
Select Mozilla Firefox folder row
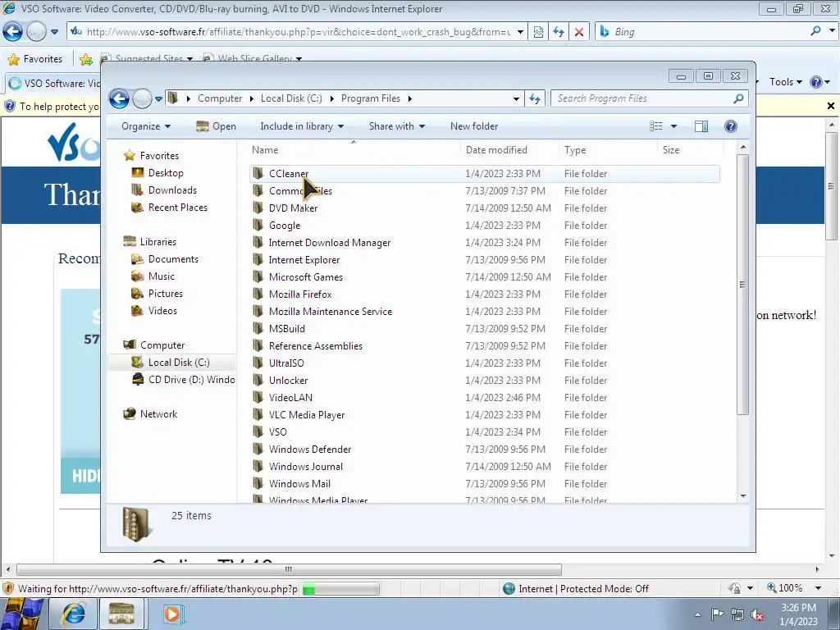(x=485, y=294)
